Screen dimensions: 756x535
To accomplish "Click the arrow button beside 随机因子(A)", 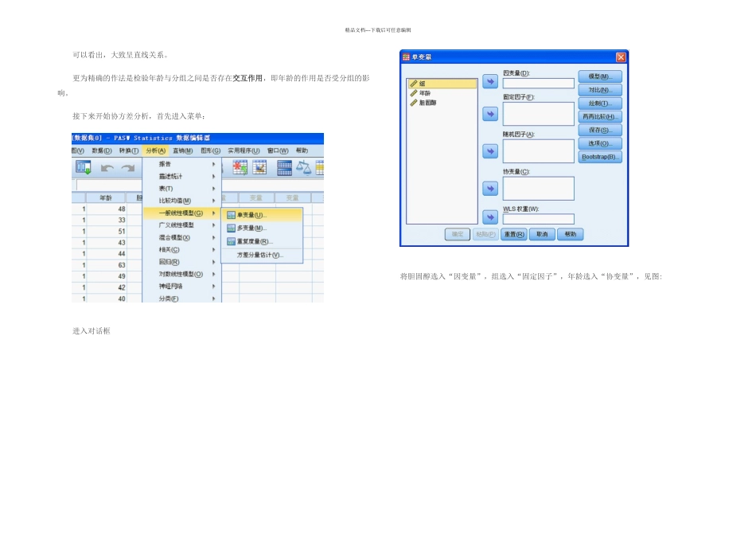I will (490, 151).
